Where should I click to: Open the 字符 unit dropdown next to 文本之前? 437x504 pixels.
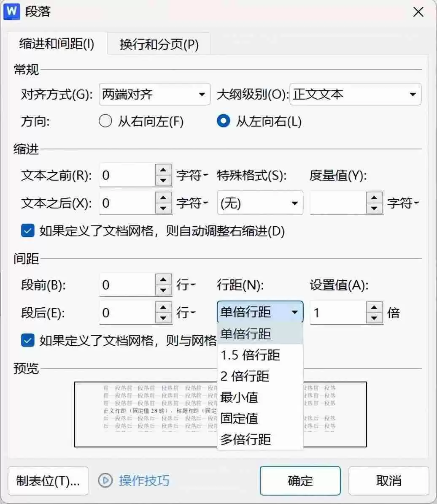click(x=204, y=175)
